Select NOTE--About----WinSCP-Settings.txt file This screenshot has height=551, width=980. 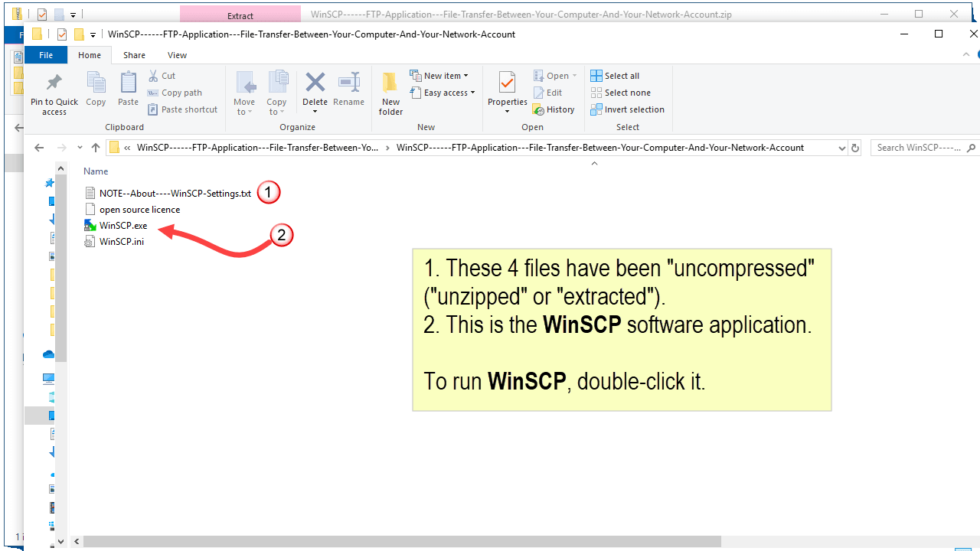pos(168,194)
